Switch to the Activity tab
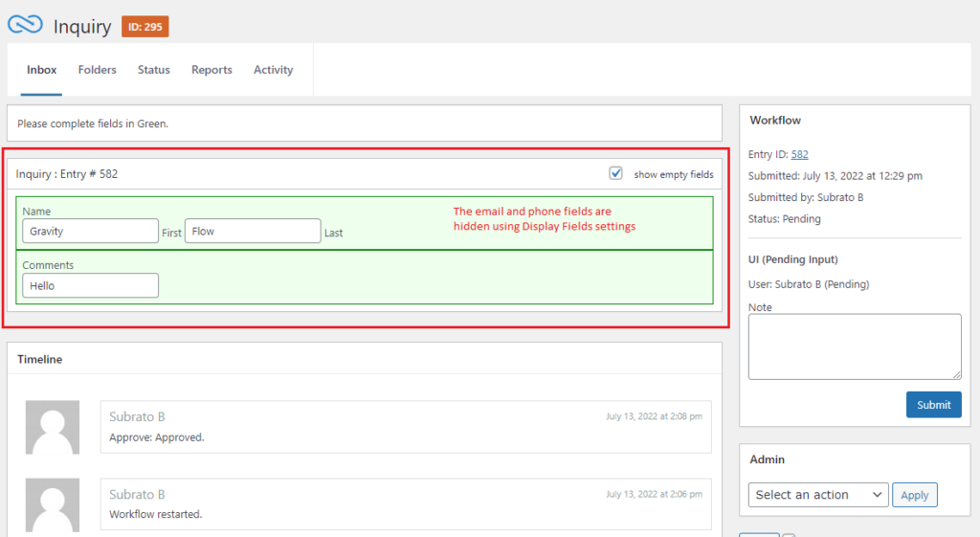The height and width of the screenshot is (537, 980). pyautogui.click(x=273, y=70)
